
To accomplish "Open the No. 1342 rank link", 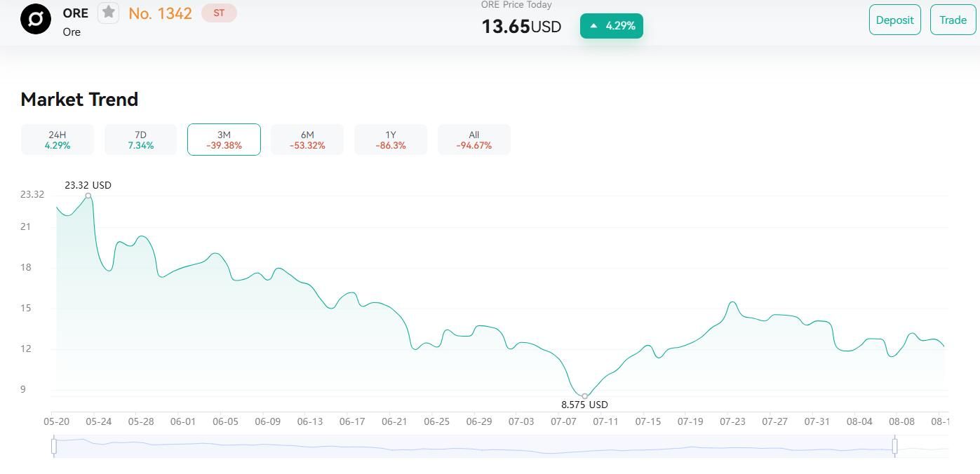I will (x=160, y=13).
